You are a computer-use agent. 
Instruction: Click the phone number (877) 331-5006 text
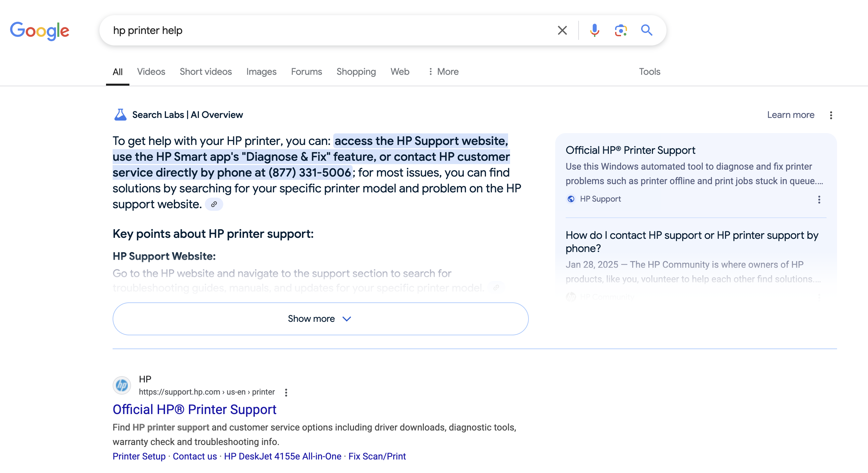point(309,173)
